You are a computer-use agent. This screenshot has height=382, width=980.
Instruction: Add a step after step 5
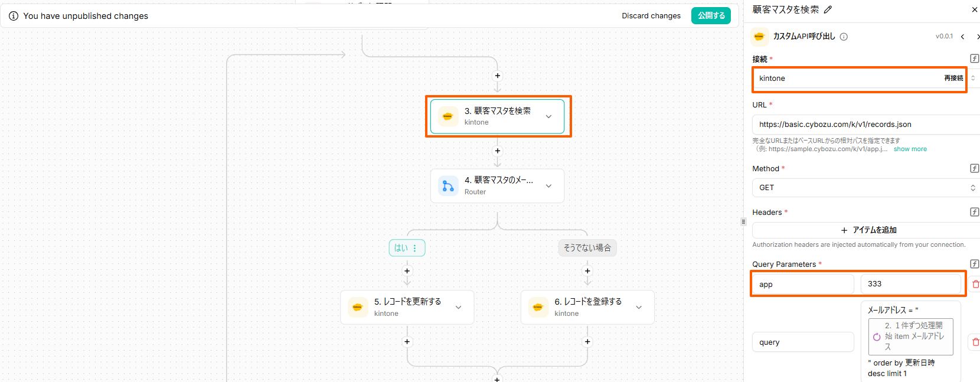click(x=407, y=342)
